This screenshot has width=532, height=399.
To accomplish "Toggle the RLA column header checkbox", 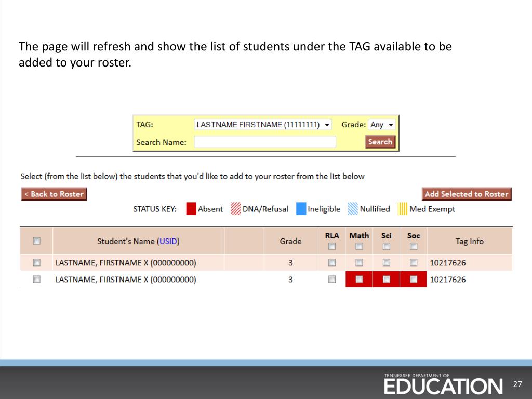I will [x=332, y=246].
